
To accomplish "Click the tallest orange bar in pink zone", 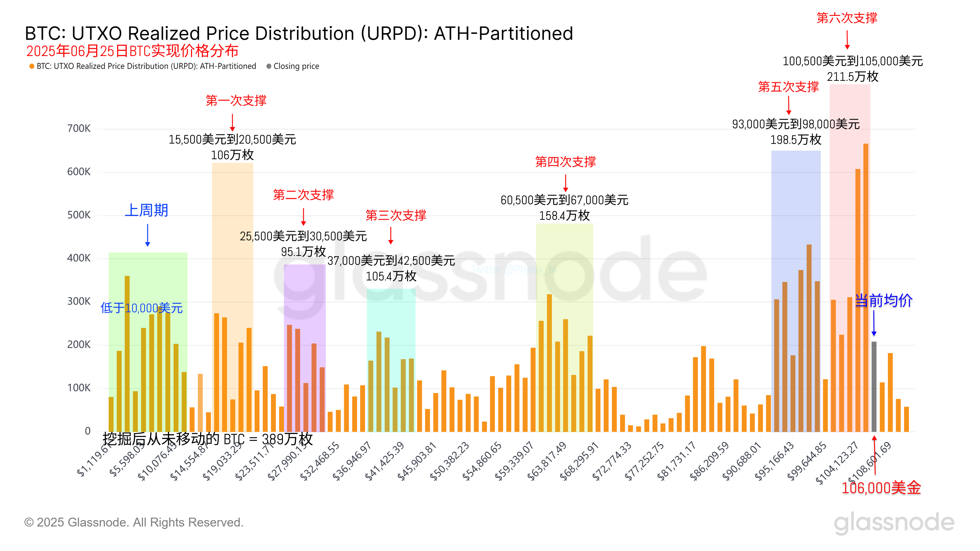I will point(865,287).
